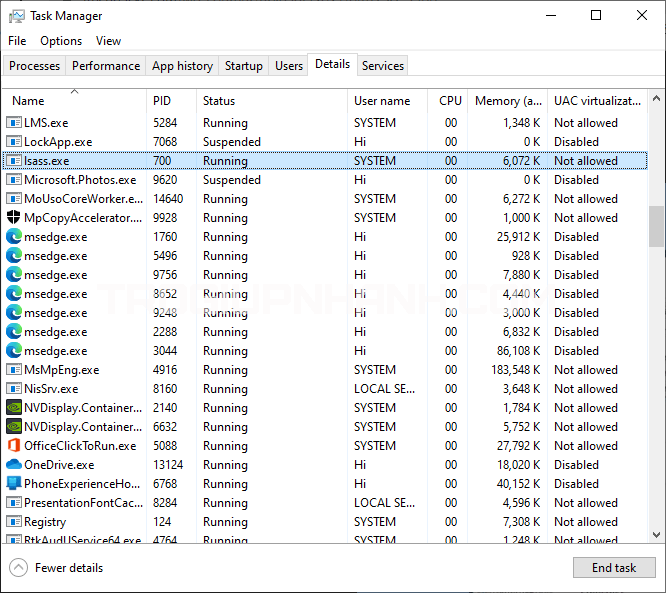
Task: Click the NVDisplay.Container icon with PID 2140
Action: (14, 408)
